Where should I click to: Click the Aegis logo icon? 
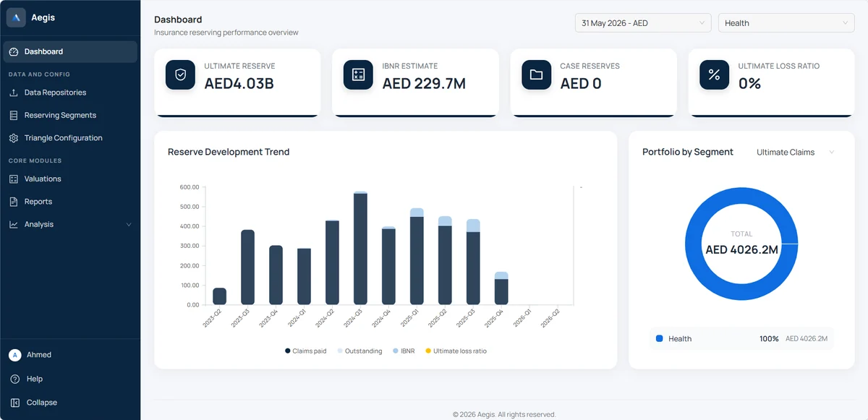coord(17,17)
